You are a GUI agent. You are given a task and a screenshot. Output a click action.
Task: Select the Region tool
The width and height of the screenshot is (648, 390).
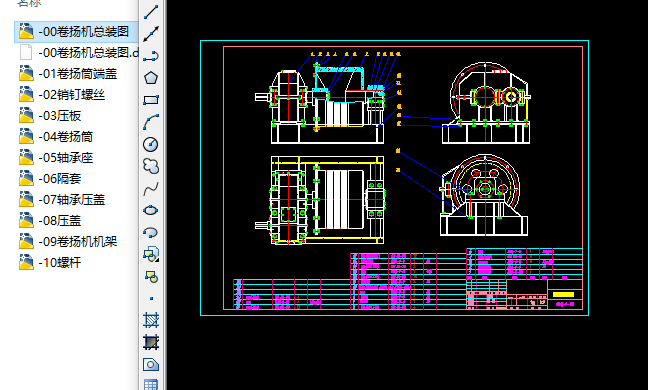pyautogui.click(x=151, y=364)
